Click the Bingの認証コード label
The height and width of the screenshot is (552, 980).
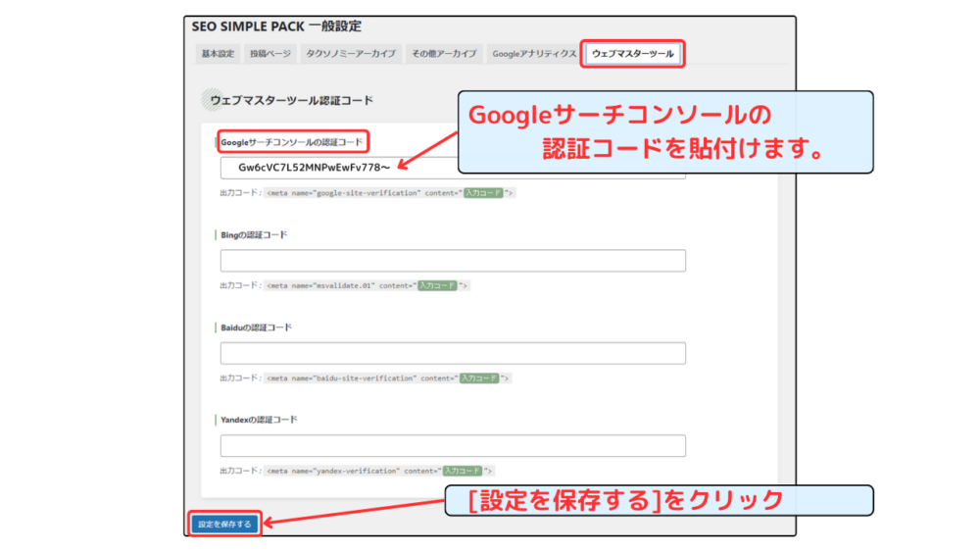254,235
